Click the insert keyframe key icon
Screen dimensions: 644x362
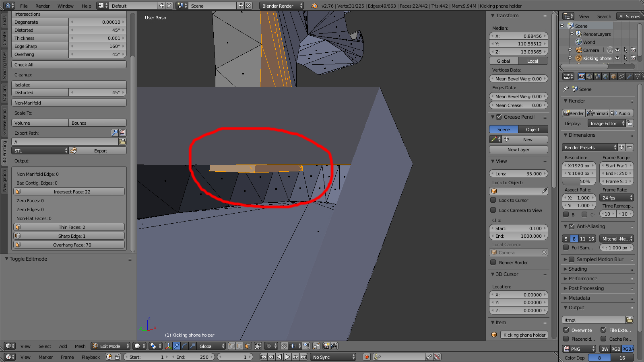tap(429, 357)
